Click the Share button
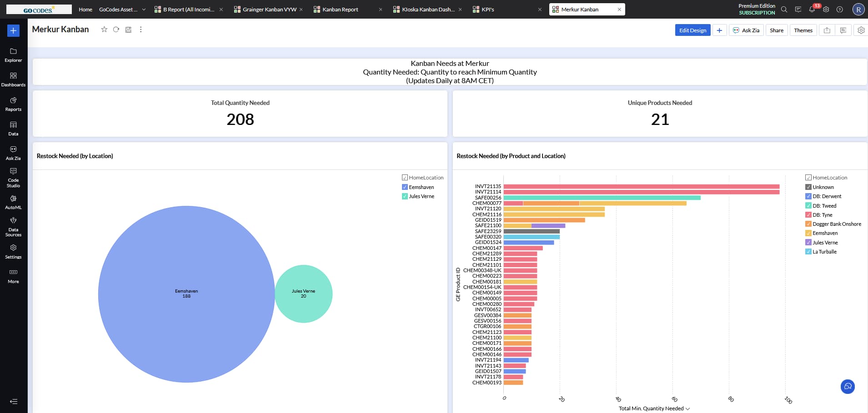This screenshot has height=413, width=868. (x=776, y=30)
